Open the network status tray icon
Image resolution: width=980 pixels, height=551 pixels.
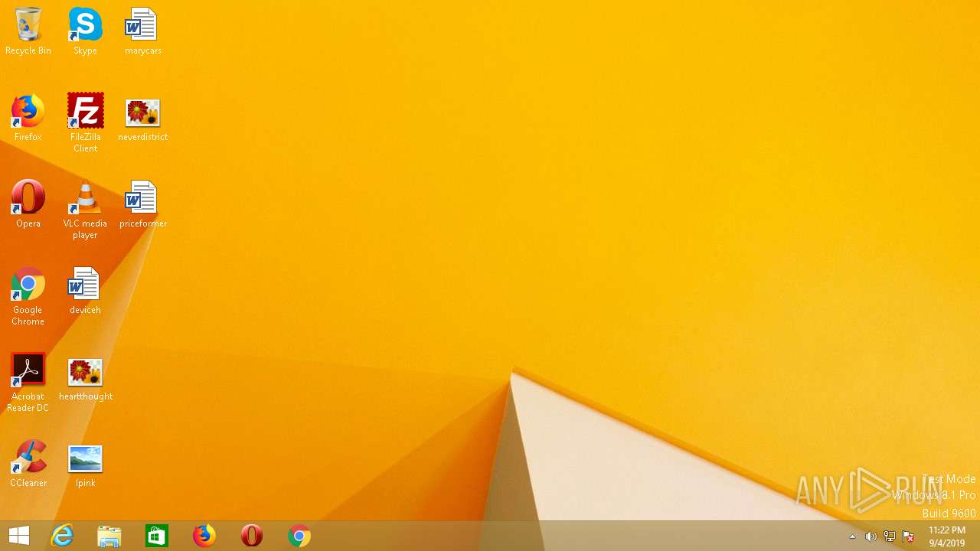[x=890, y=536]
